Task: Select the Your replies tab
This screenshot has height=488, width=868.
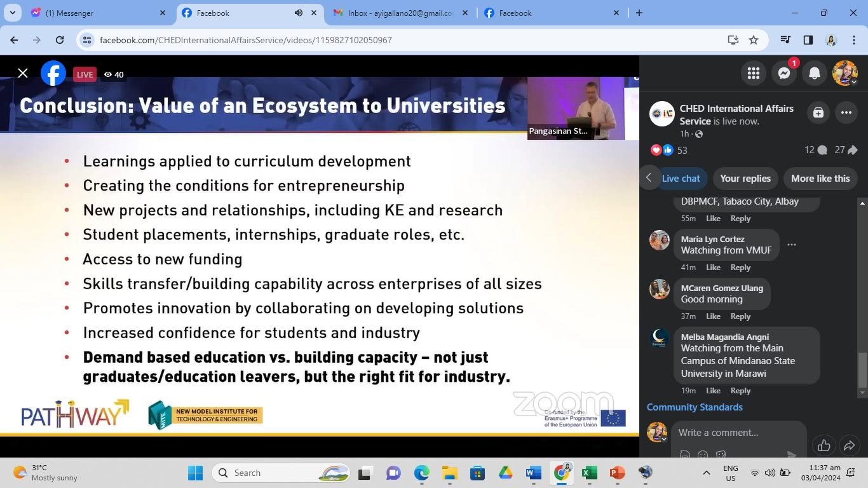Action: pos(745,179)
